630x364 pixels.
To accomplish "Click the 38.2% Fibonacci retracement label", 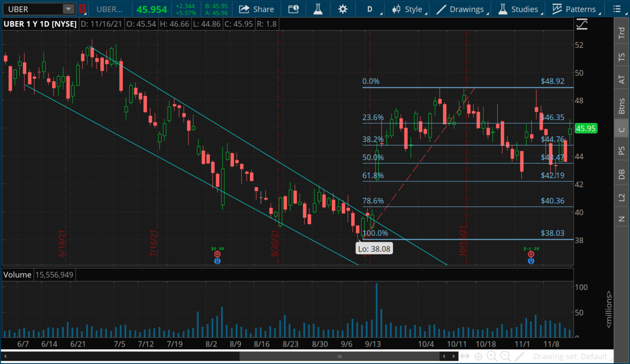I will (373, 140).
